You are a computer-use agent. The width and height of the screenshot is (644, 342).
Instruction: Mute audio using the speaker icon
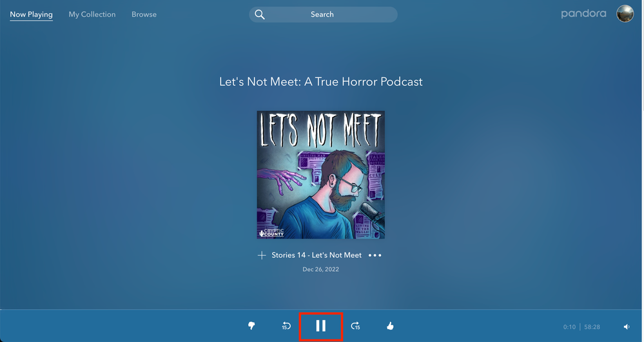627,327
